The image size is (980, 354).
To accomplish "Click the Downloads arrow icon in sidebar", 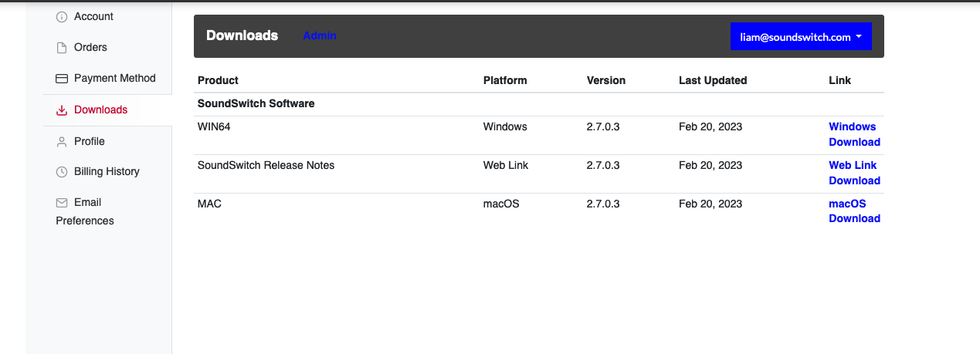I will (62, 110).
